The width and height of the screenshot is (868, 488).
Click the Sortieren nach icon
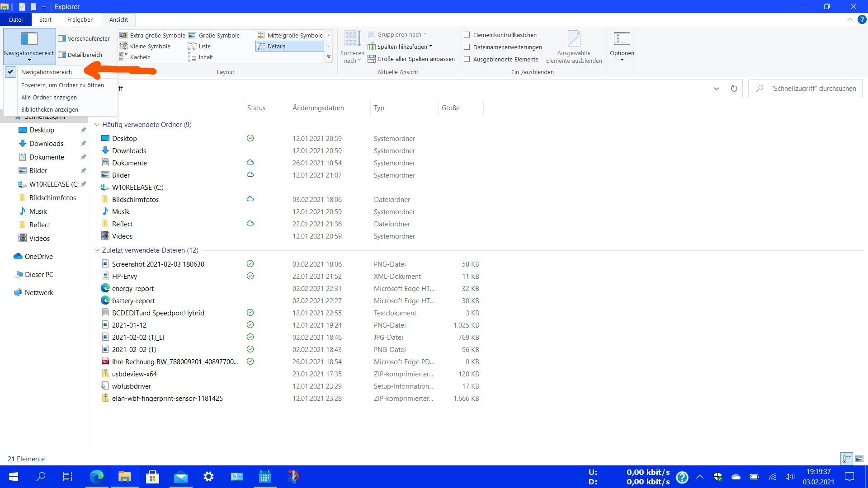pyautogui.click(x=352, y=39)
